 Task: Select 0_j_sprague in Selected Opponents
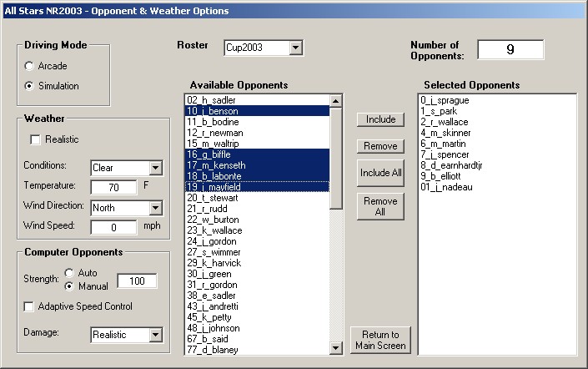[497, 100]
